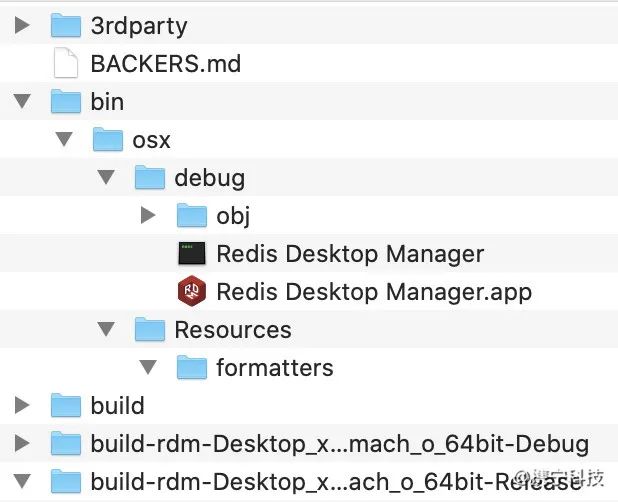The width and height of the screenshot is (618, 502).
Task: Select build-rdm-Desktop_x...ach_o_64bit-Release name
Action: (336, 482)
